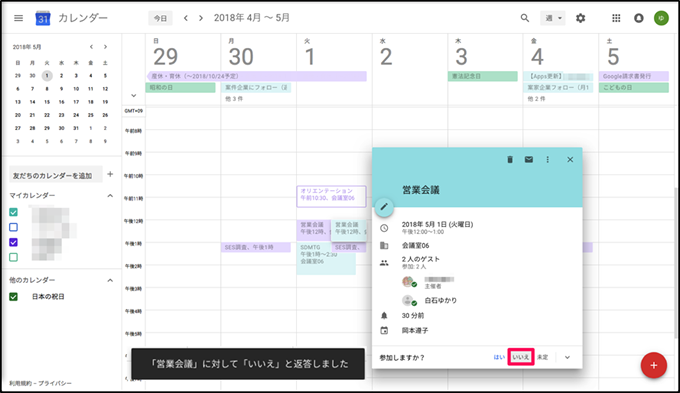
Task: Select day 29 in the week header
Action: click(166, 57)
